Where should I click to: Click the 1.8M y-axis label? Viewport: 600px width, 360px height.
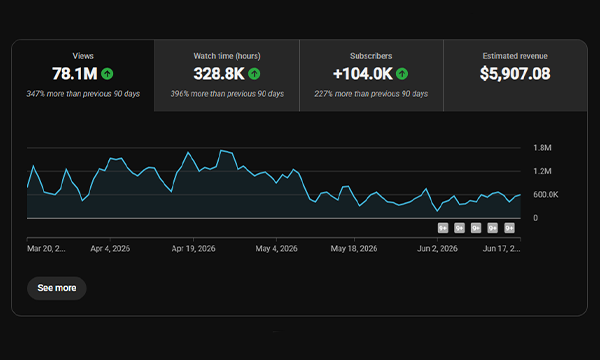pos(542,148)
